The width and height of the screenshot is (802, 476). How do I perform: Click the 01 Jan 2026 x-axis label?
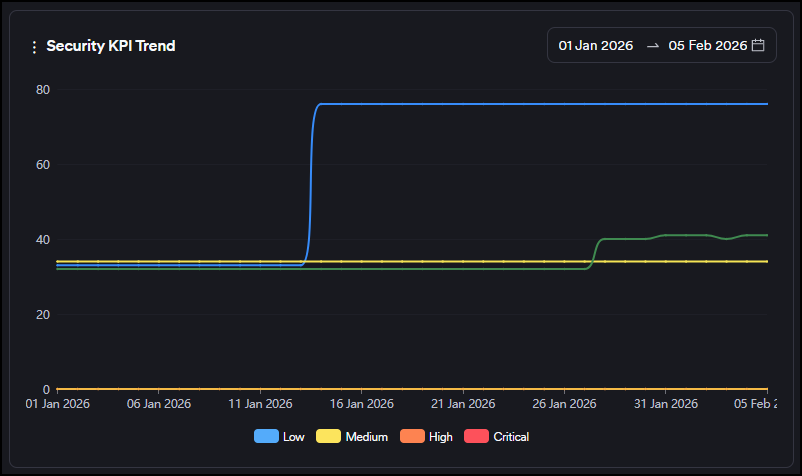(57, 404)
